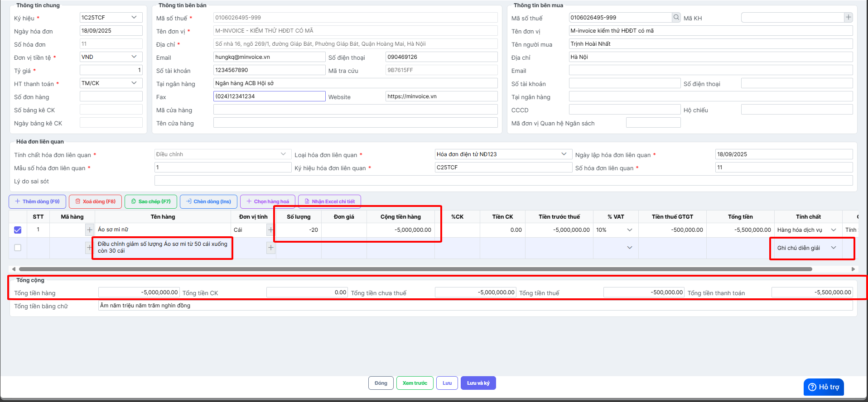
Task: Expand the Đơn vị tiền tệ VND dropdown
Action: pos(134,57)
